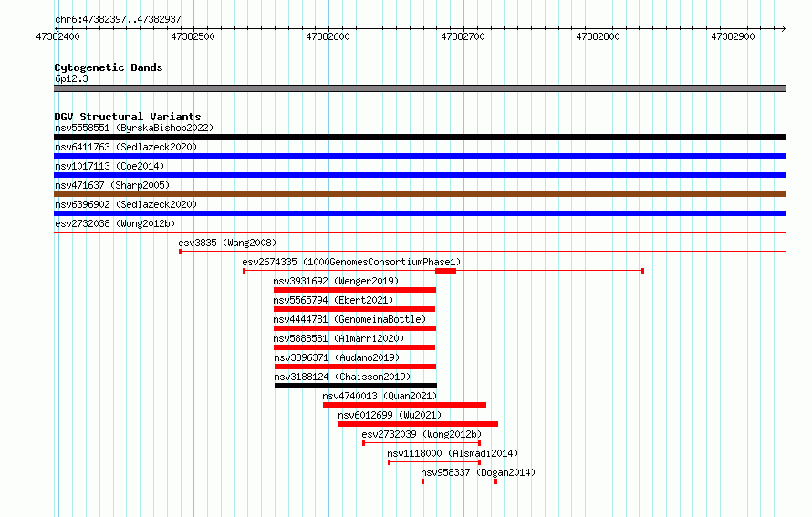Select blue bar beneath nsv1017113 label
This screenshot has width=812, height=517.
click(x=420, y=175)
